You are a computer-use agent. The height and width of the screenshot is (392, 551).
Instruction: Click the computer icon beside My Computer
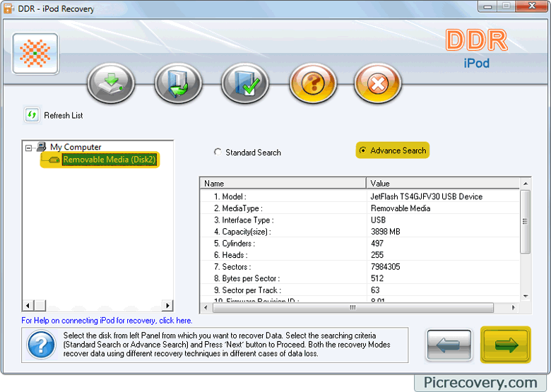point(42,146)
